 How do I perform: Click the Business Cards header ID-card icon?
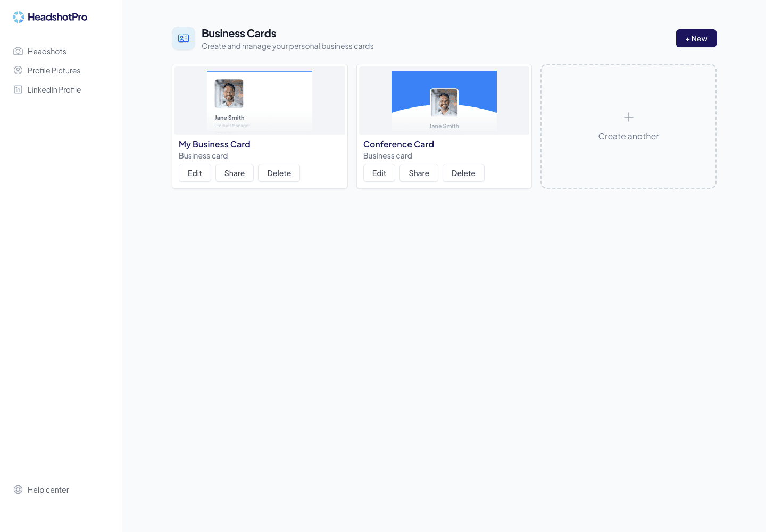(x=184, y=38)
